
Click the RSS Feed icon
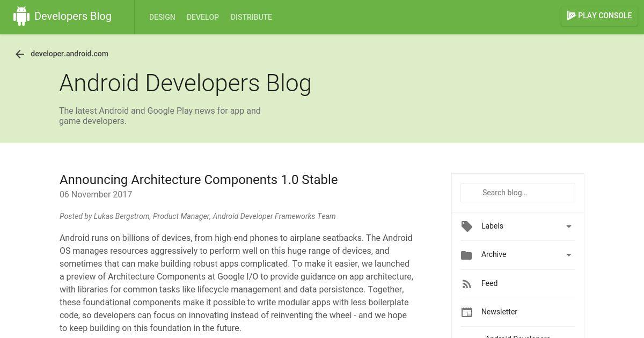(466, 284)
